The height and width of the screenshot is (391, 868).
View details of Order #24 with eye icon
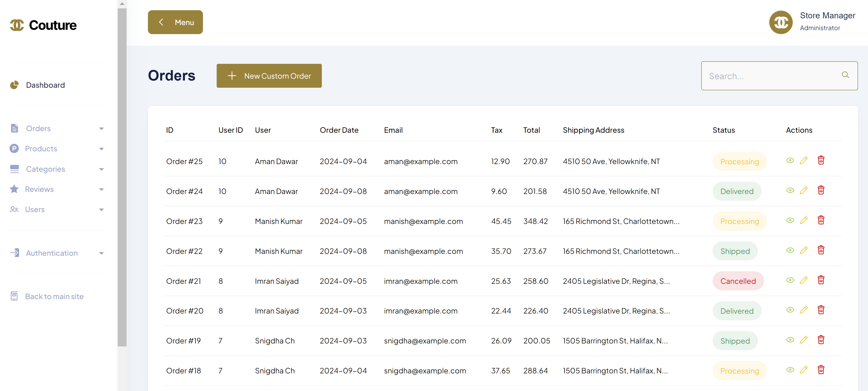coord(790,190)
